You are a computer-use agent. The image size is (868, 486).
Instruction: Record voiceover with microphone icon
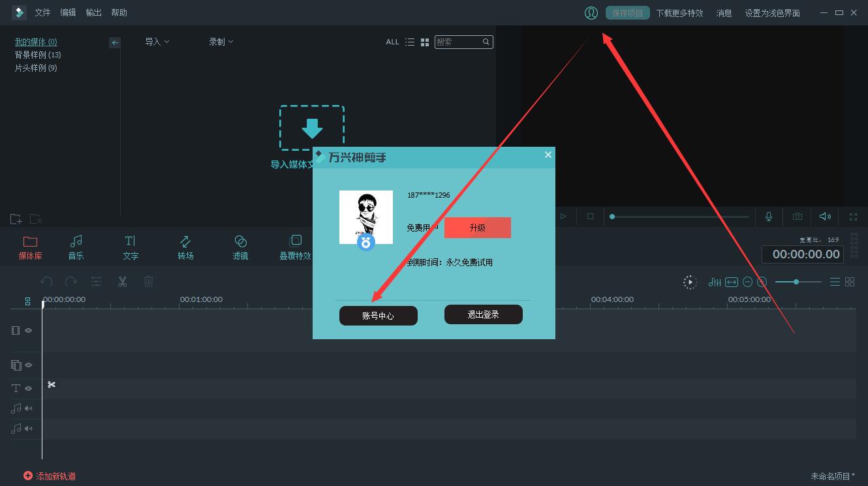[x=769, y=217]
